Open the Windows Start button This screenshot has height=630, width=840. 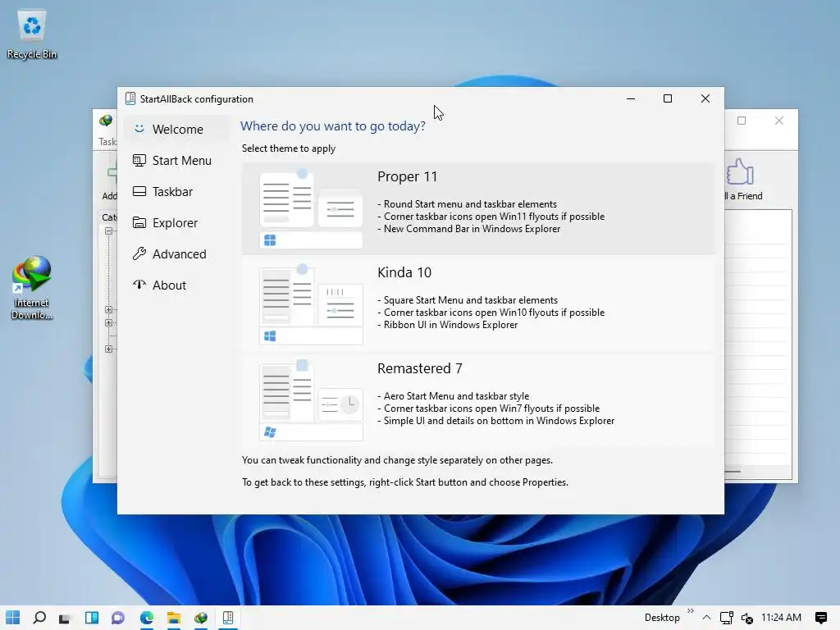pos(13,618)
